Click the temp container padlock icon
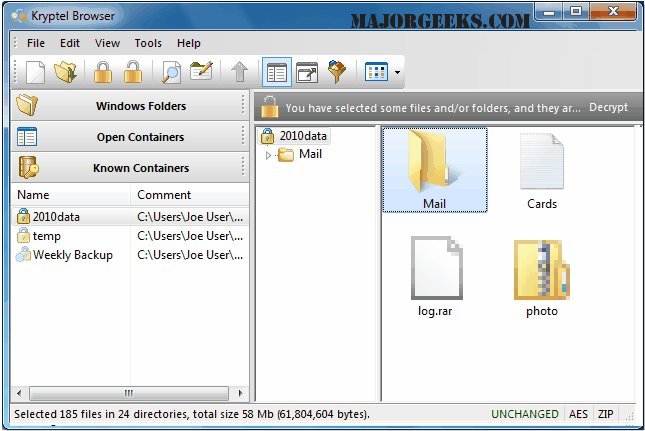Viewport: 645px width, 431px height. [x=23, y=236]
